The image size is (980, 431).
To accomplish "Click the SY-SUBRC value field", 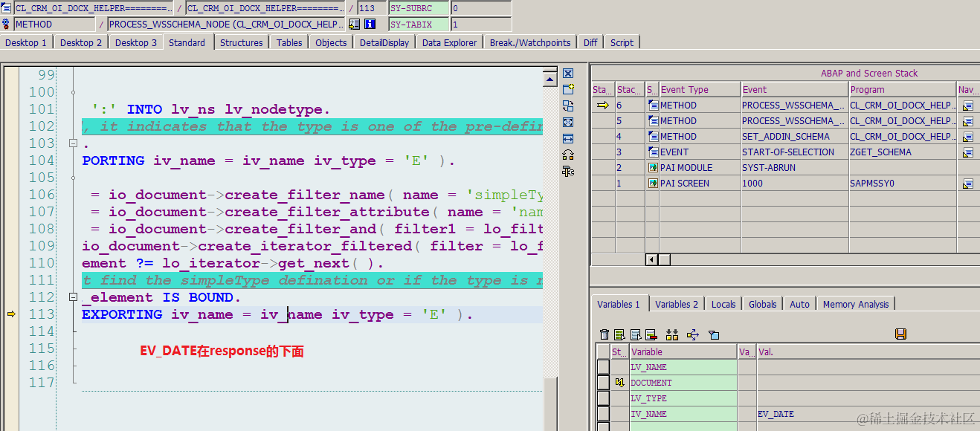I will pos(481,8).
